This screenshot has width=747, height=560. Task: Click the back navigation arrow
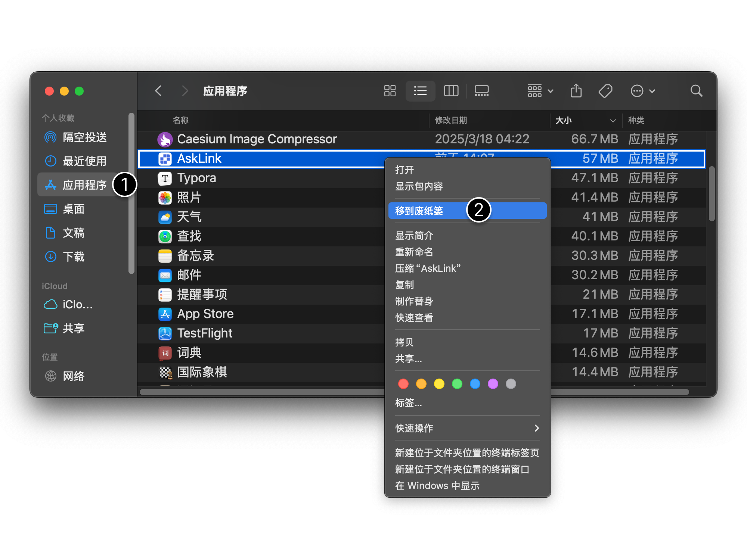[158, 91]
